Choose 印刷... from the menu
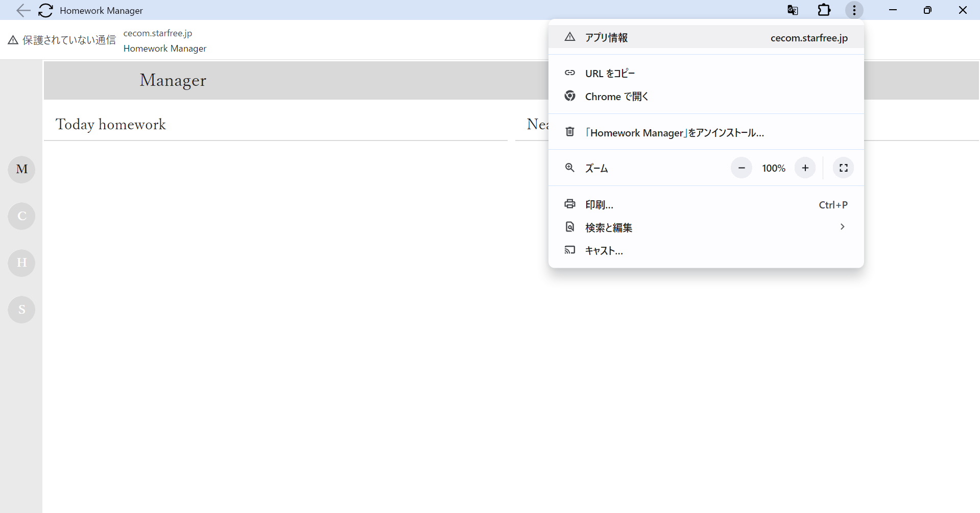The height and width of the screenshot is (513, 980). (706, 204)
